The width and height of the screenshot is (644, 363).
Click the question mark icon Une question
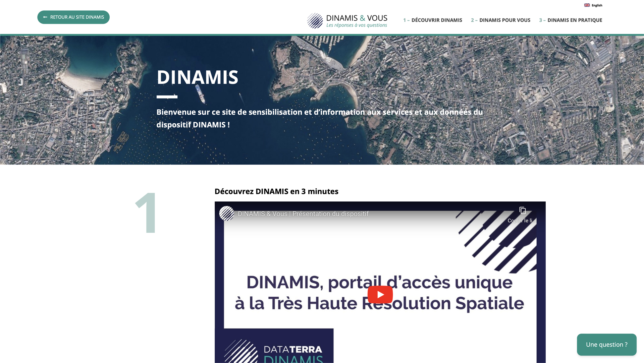[x=606, y=345]
